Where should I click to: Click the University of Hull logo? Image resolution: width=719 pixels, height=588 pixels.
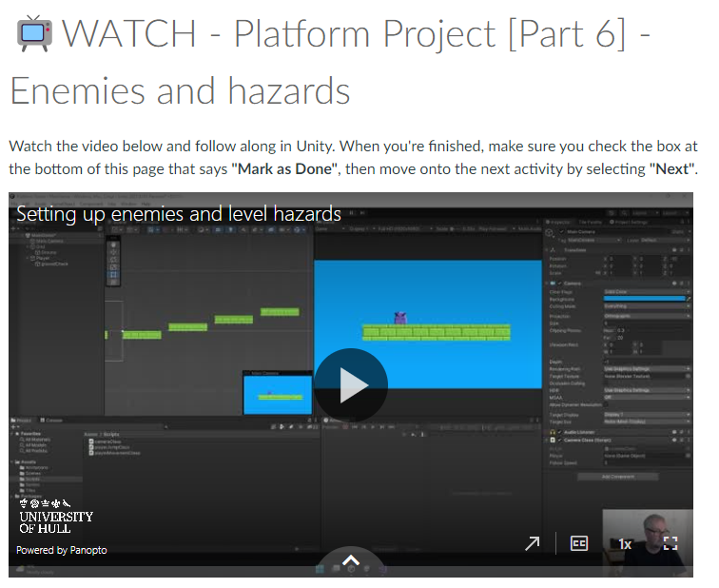56,515
